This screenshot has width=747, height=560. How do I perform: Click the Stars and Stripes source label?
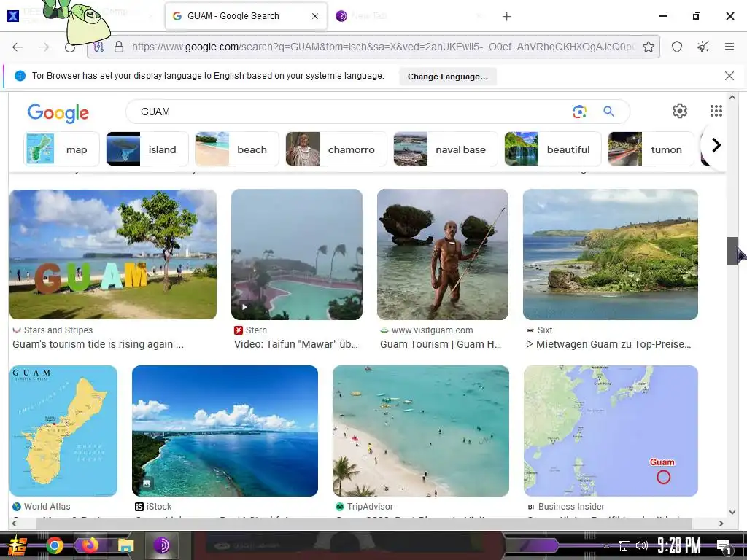tap(58, 330)
